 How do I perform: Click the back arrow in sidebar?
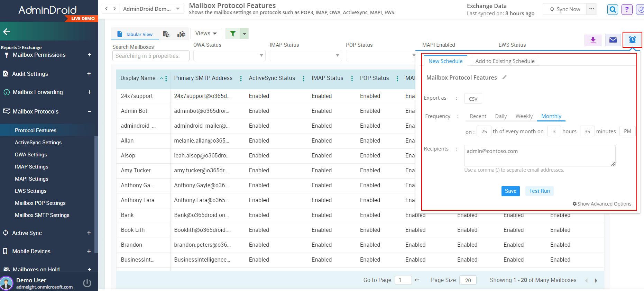pos(7,32)
